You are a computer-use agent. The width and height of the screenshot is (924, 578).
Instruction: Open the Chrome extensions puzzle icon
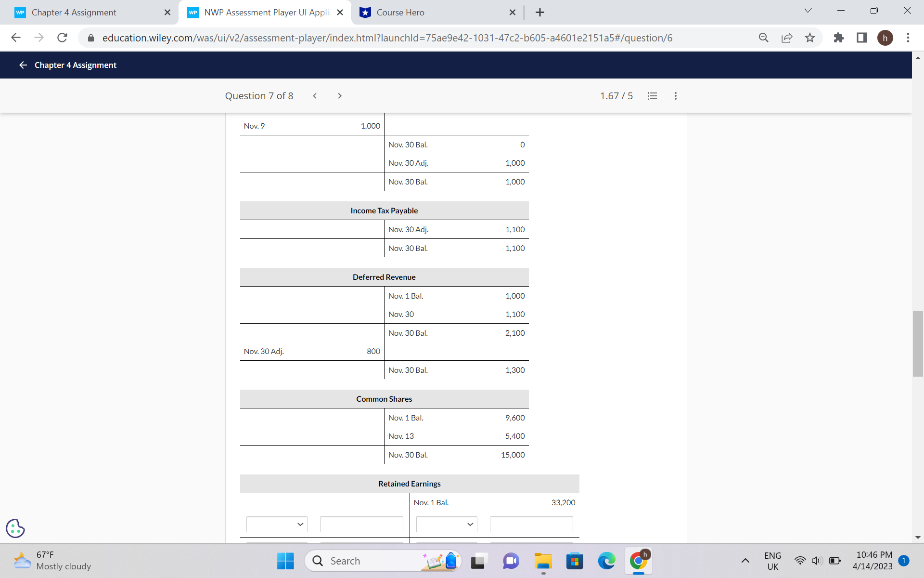[x=838, y=38]
